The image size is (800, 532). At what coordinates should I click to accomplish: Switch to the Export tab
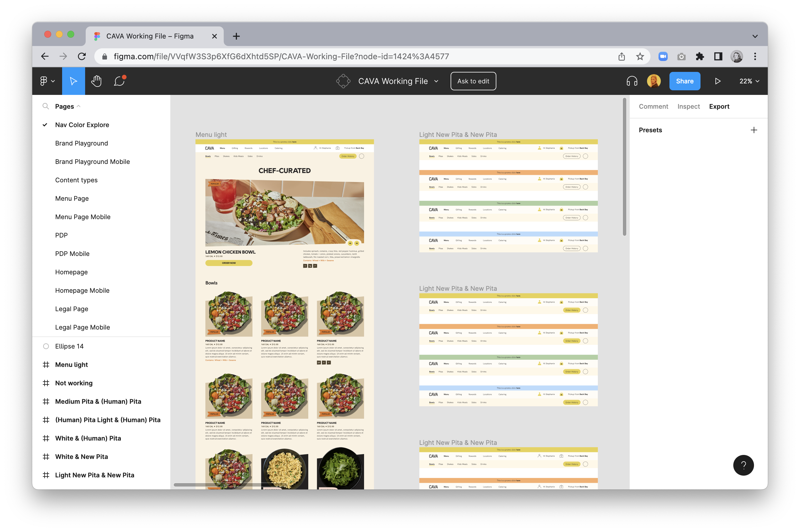pos(719,106)
